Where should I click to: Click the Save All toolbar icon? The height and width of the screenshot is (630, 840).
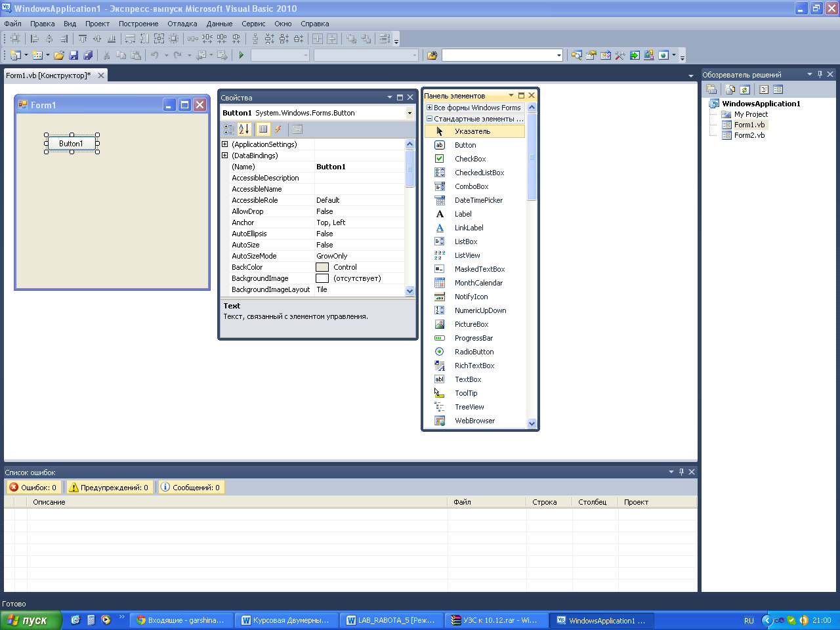[x=88, y=55]
